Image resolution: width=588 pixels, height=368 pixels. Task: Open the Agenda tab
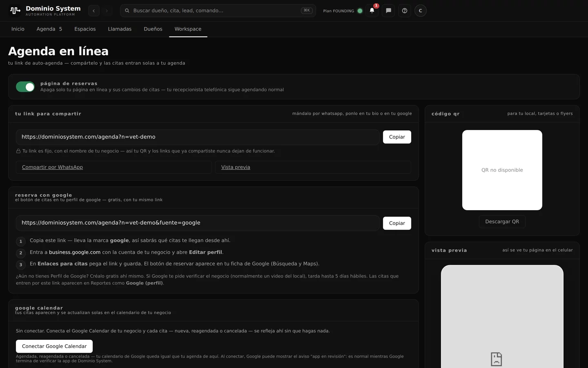(x=49, y=29)
